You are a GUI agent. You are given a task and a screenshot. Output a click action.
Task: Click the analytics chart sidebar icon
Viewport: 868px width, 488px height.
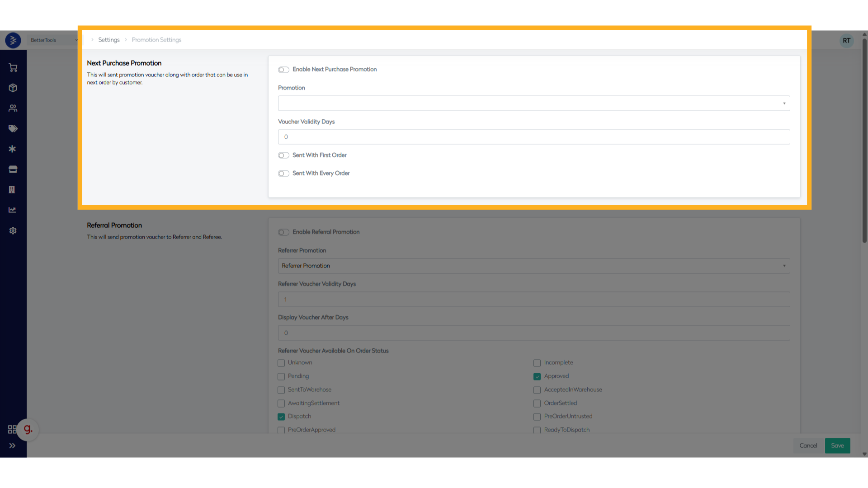coord(13,210)
